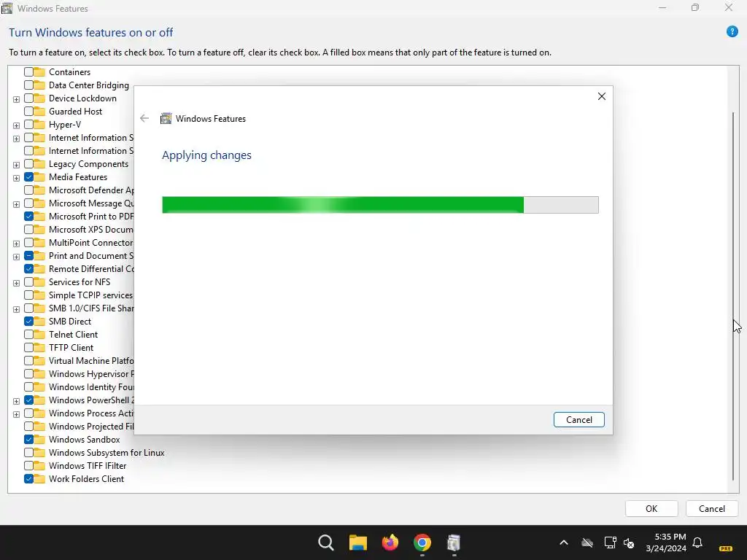Launch Google Chrome from the taskbar
The height and width of the screenshot is (560, 747).
click(422, 542)
